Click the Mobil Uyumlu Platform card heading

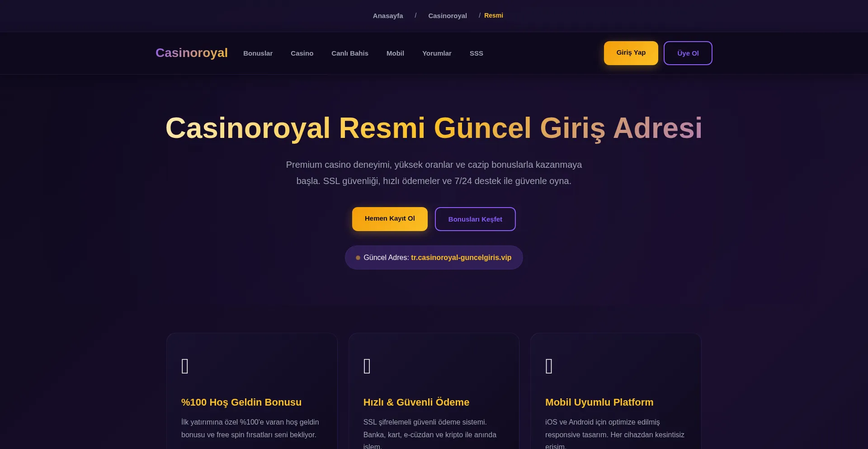point(599,402)
